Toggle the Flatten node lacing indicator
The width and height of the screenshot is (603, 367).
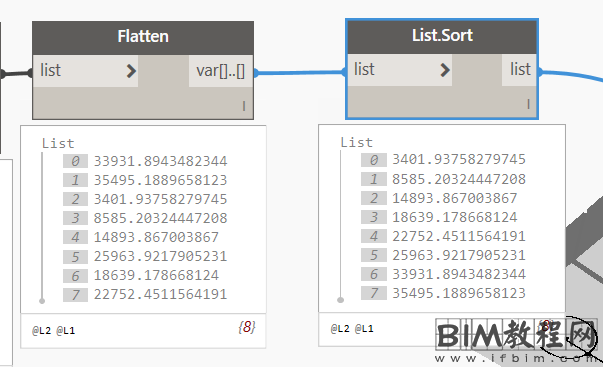244,106
